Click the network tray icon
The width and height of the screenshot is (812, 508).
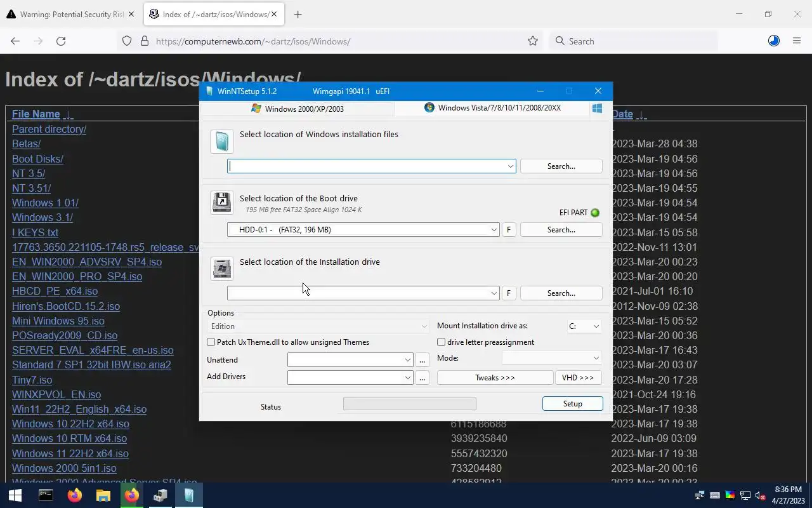point(745,495)
